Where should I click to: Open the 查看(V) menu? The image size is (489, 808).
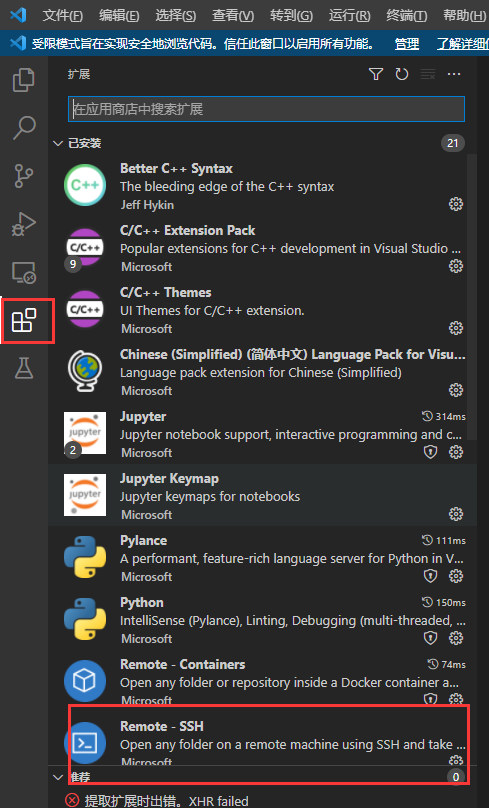point(233,15)
